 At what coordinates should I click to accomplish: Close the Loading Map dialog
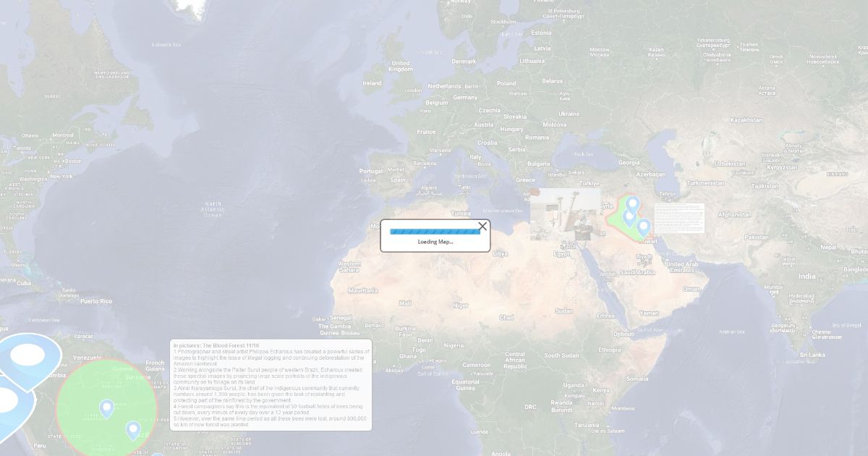(x=482, y=227)
